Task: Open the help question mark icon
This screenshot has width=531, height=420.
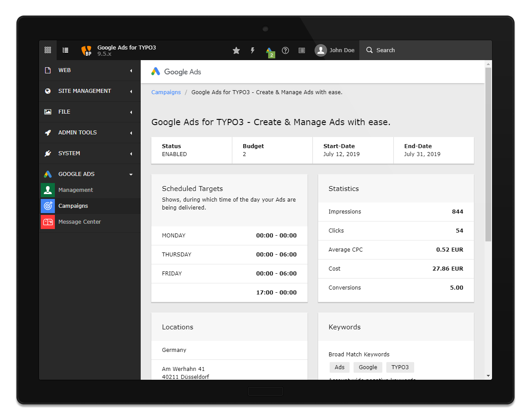Action: tap(285, 50)
